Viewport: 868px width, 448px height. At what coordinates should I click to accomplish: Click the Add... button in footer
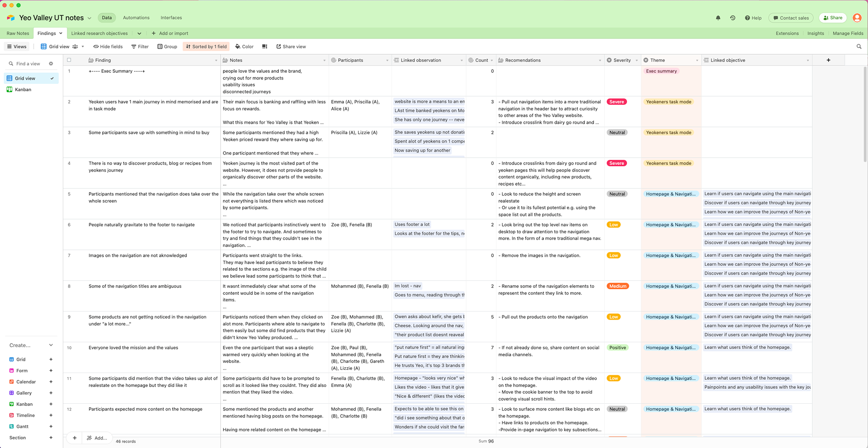point(97,438)
